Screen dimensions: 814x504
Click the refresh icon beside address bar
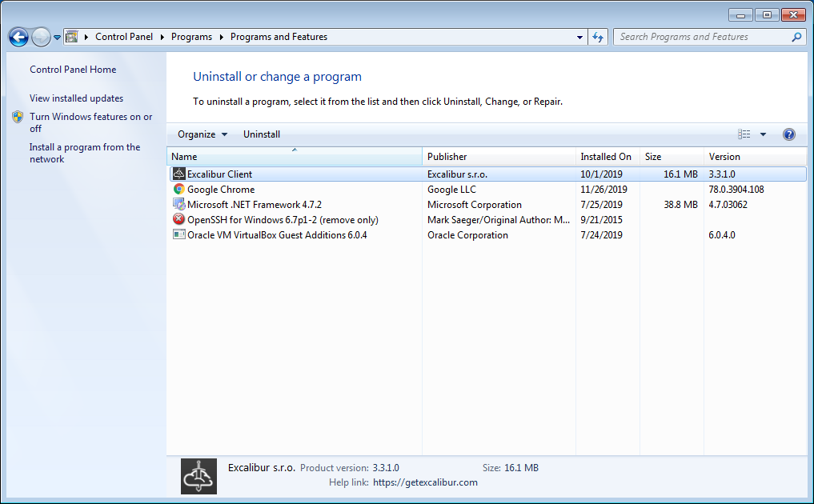[598, 37]
